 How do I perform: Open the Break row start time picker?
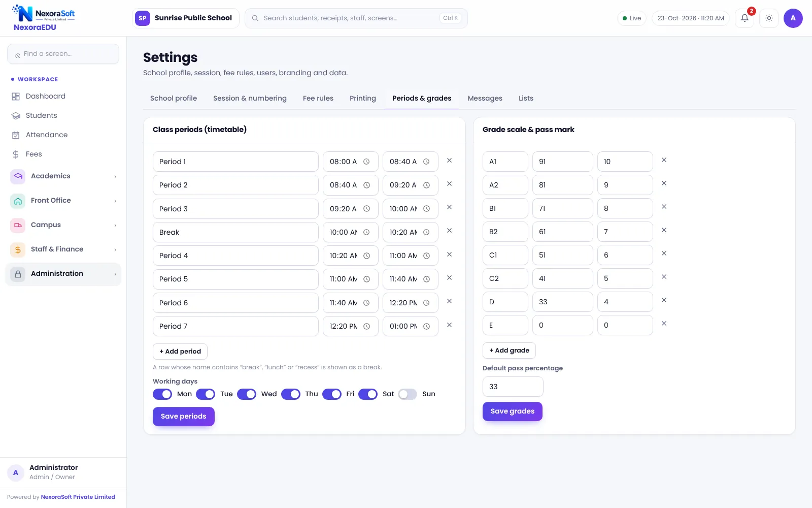point(366,232)
